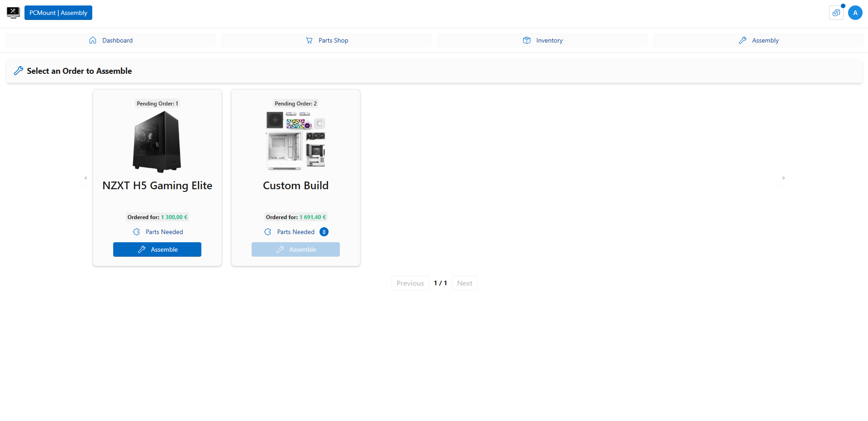Go to the Dashboard tab
Image resolution: width=868 pixels, height=421 pixels.
[110, 40]
